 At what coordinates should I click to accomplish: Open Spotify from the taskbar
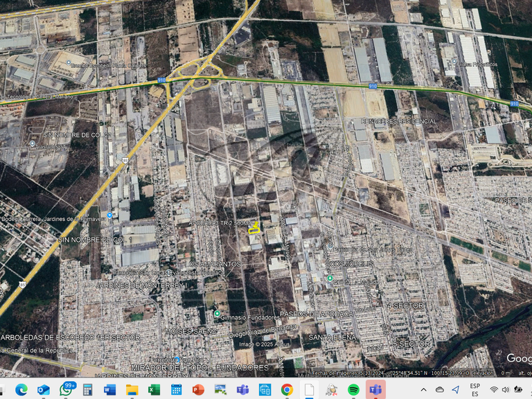pyautogui.click(x=353, y=389)
